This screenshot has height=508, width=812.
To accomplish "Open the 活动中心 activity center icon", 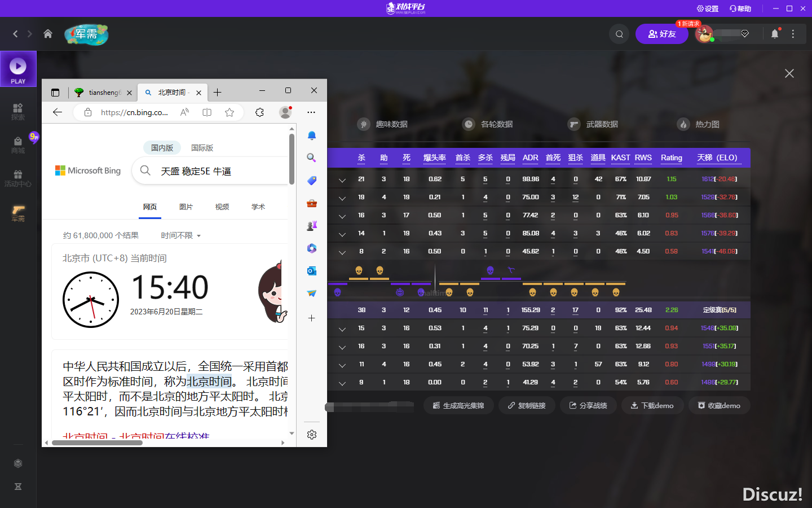I will (18, 178).
